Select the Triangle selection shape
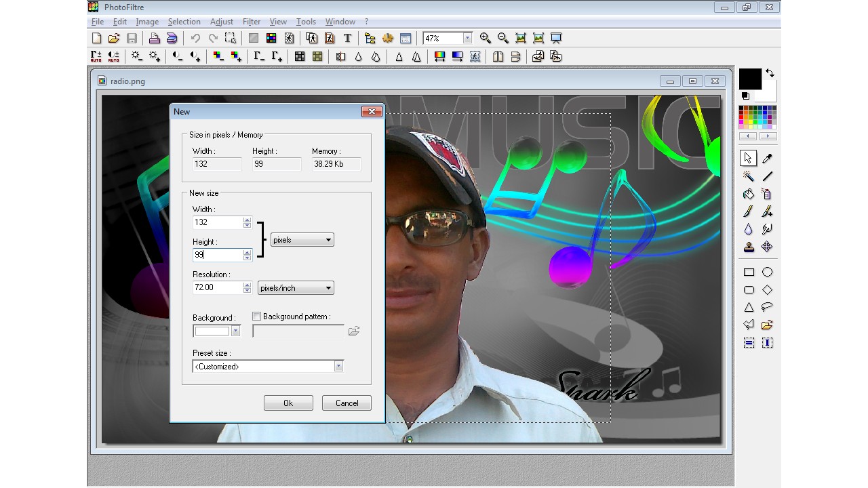 pyautogui.click(x=749, y=307)
